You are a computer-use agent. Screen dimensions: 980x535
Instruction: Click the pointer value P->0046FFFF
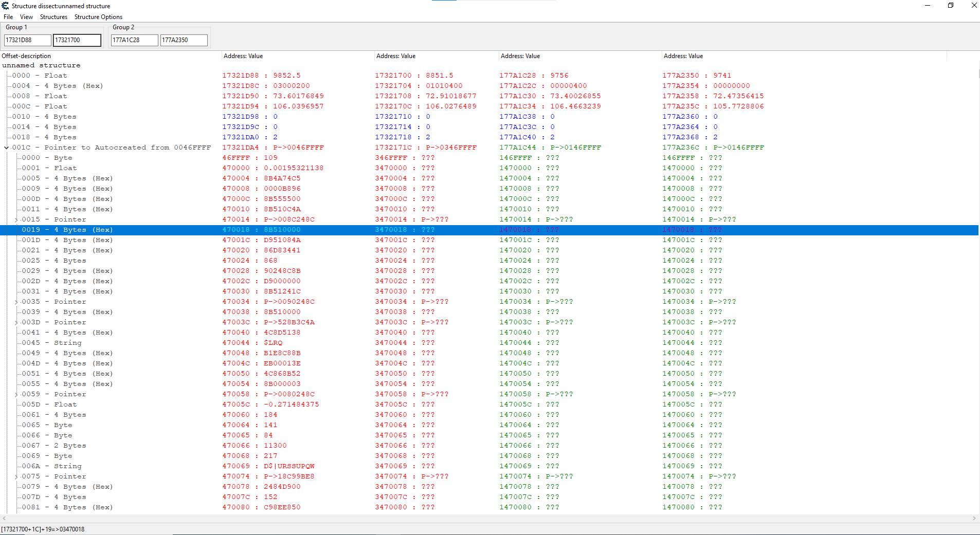click(x=299, y=147)
